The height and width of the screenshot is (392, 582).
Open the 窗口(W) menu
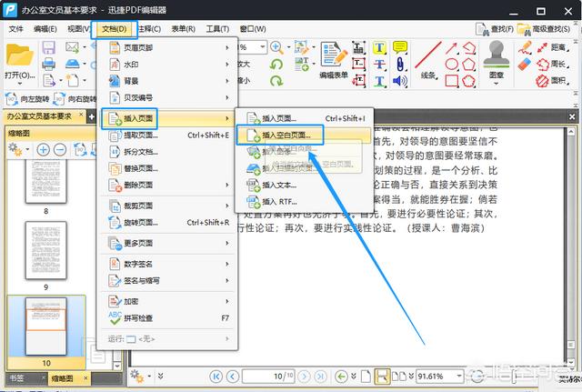pyautogui.click(x=253, y=29)
